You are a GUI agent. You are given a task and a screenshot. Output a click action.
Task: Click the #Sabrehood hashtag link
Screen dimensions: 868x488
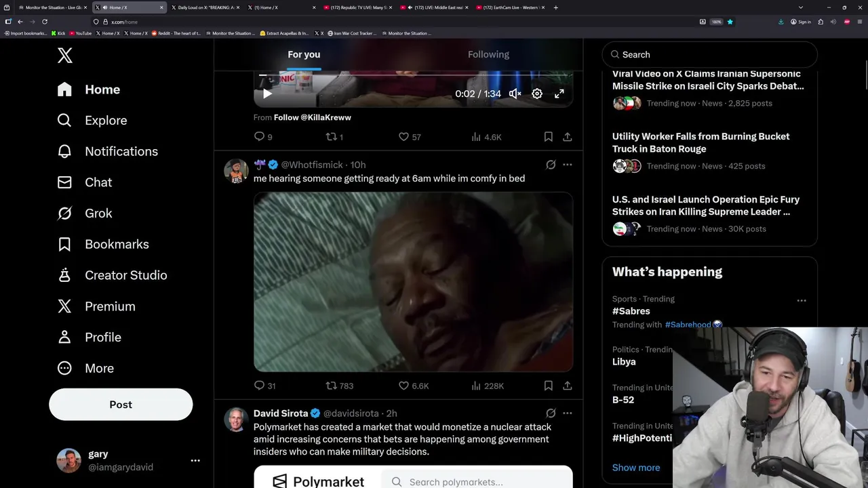click(x=688, y=325)
